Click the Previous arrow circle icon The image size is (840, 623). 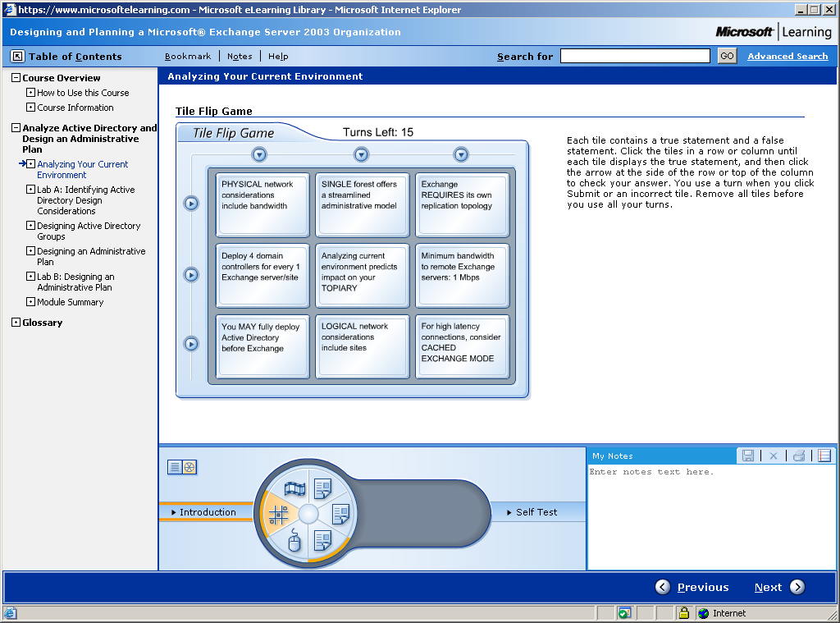tap(663, 587)
